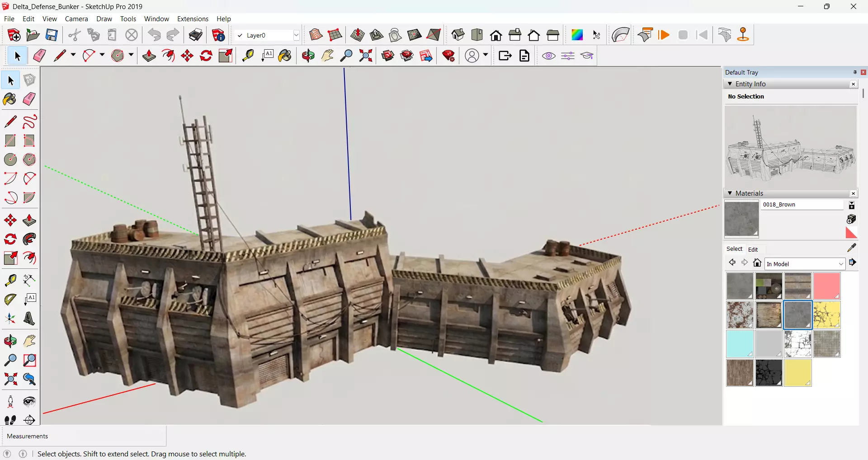Select the pink color swatch

[x=827, y=286]
